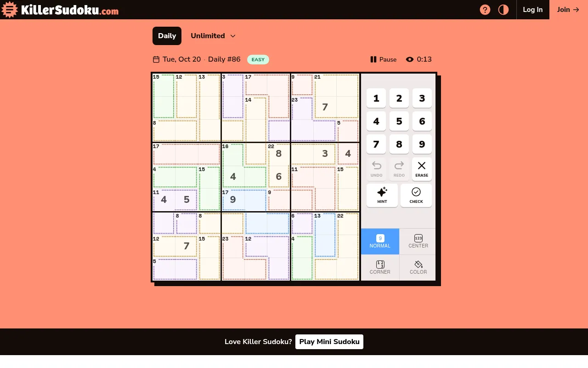Select number 9 on the keypad
This screenshot has height=368, width=588.
click(x=422, y=144)
